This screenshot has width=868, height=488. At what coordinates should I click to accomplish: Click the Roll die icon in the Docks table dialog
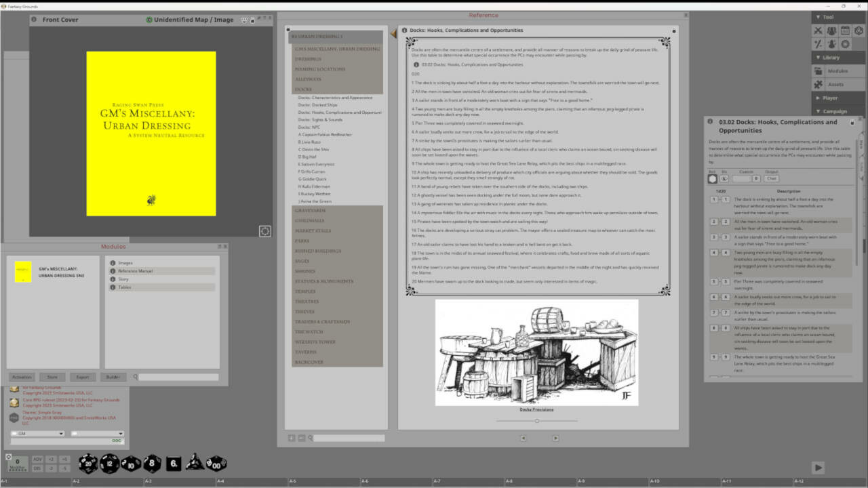pos(711,178)
